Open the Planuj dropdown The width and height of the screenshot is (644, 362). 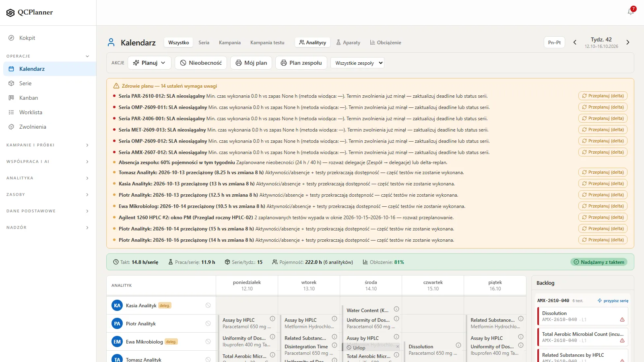(x=149, y=63)
